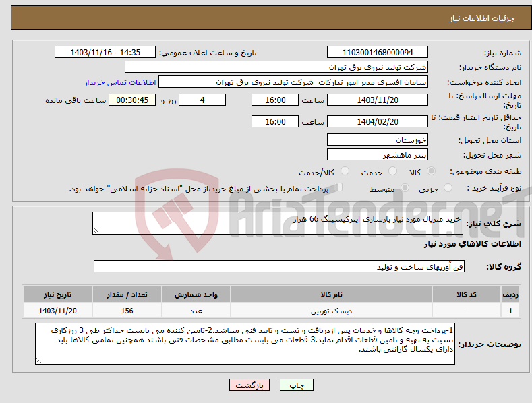Click the remaining days field showing 4
532x403 pixels.
point(202,100)
